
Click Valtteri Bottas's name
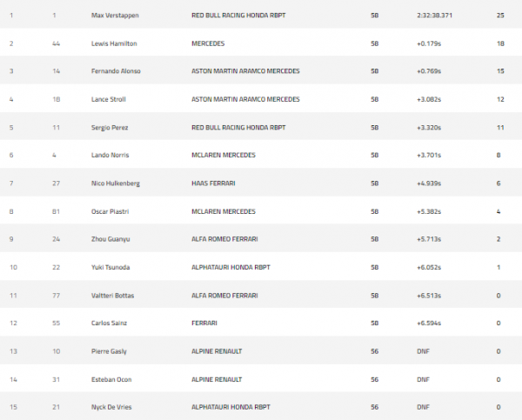[x=111, y=296]
